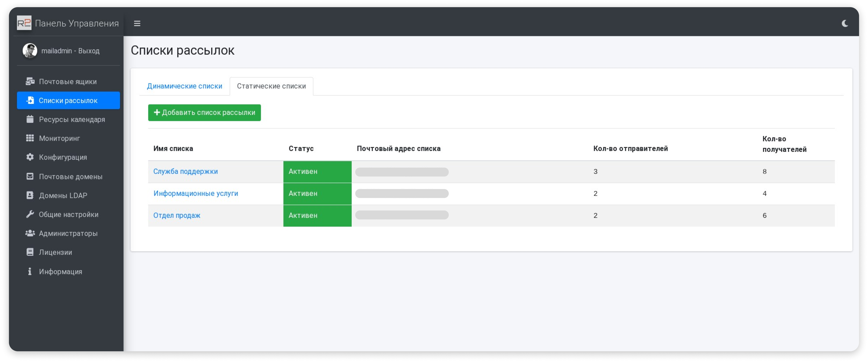Click the Почтовые ящики mailbox icon
Viewport: 868px width, 362px height.
[x=30, y=81]
